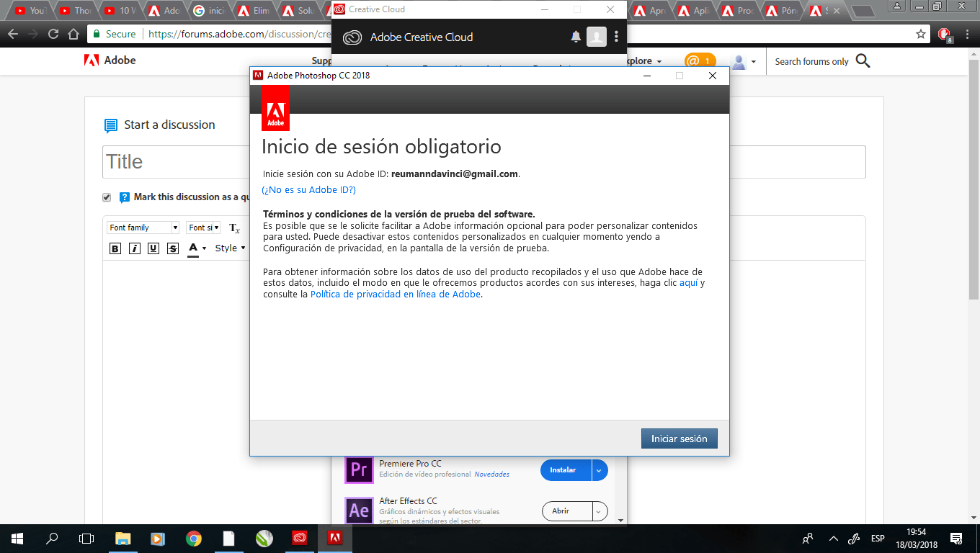The width and height of the screenshot is (980, 553).
Task: Toggle the Mark this discussion as a question checkbox
Action: coord(107,197)
